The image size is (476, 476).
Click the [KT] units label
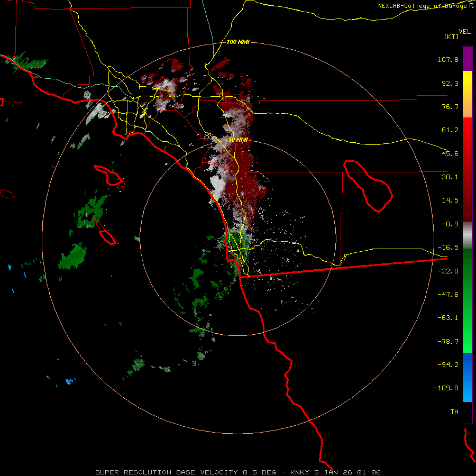(452, 36)
